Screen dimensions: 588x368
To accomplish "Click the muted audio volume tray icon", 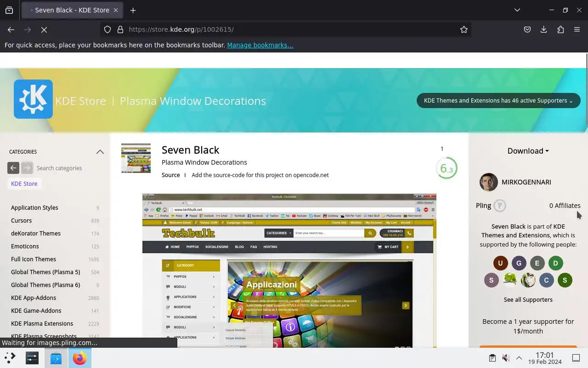I will [x=506, y=358].
